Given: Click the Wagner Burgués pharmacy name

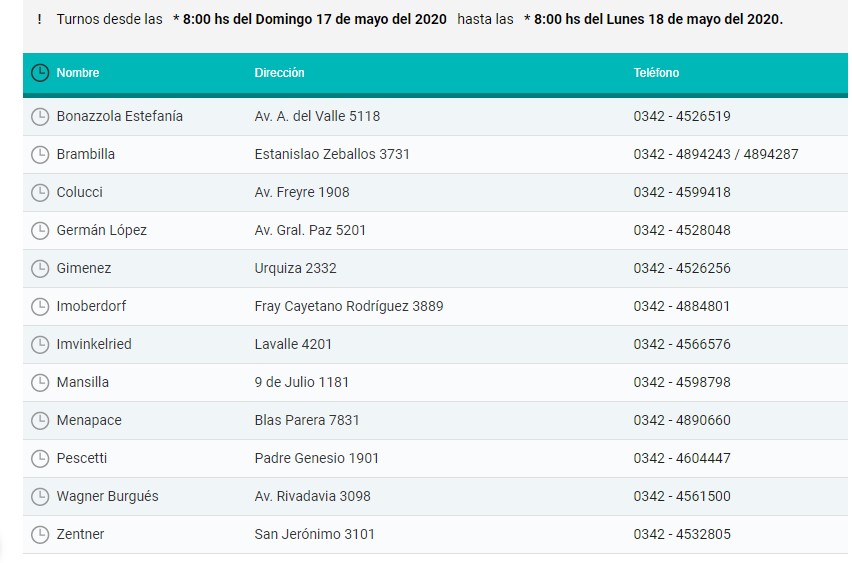Looking at the screenshot, I should (107, 496).
